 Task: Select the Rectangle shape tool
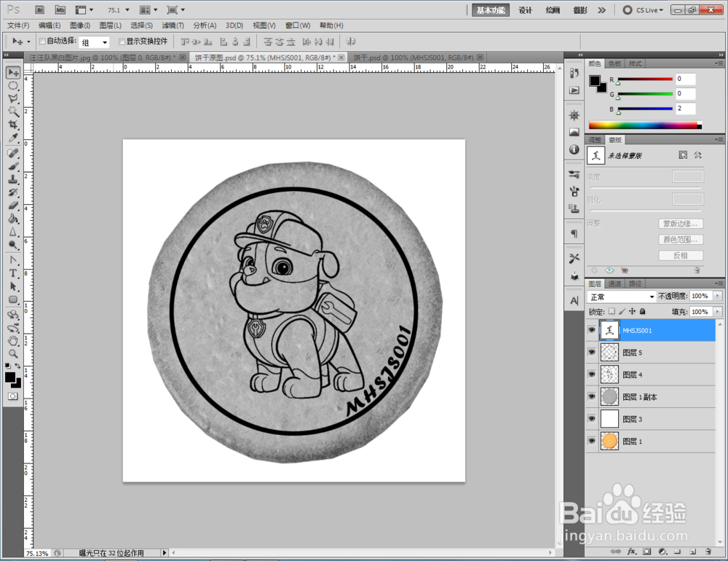[x=13, y=299]
